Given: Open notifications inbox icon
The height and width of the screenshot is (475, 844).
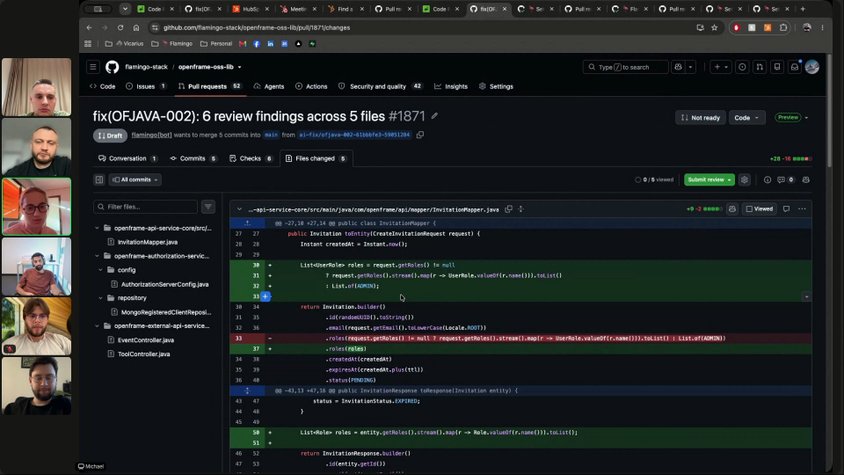Looking at the screenshot, I should 794,67.
